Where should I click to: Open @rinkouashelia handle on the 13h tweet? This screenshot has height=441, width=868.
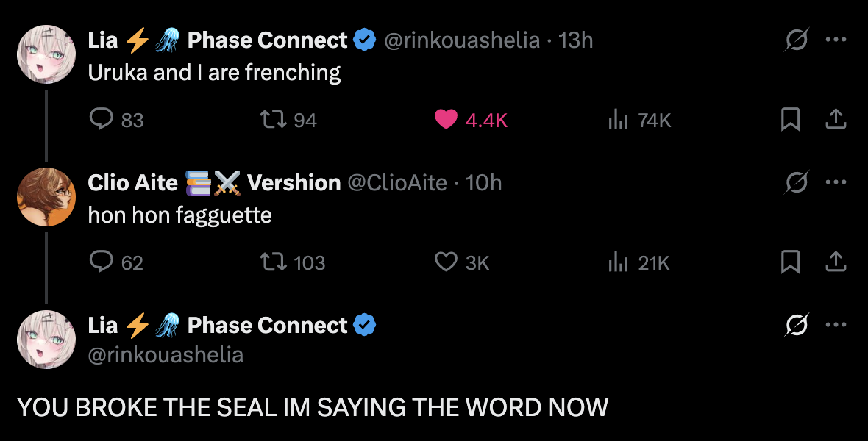point(462,40)
